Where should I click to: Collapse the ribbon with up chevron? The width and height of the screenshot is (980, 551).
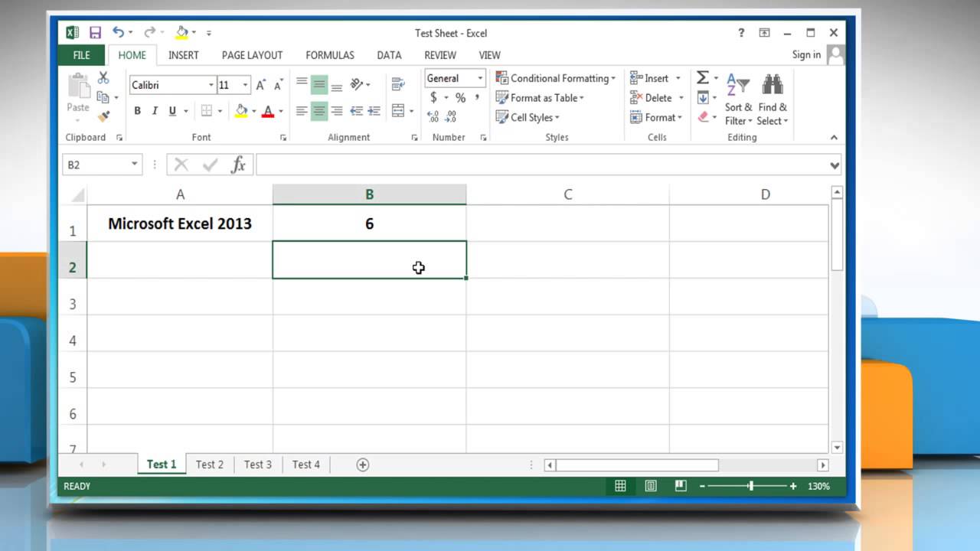834,138
